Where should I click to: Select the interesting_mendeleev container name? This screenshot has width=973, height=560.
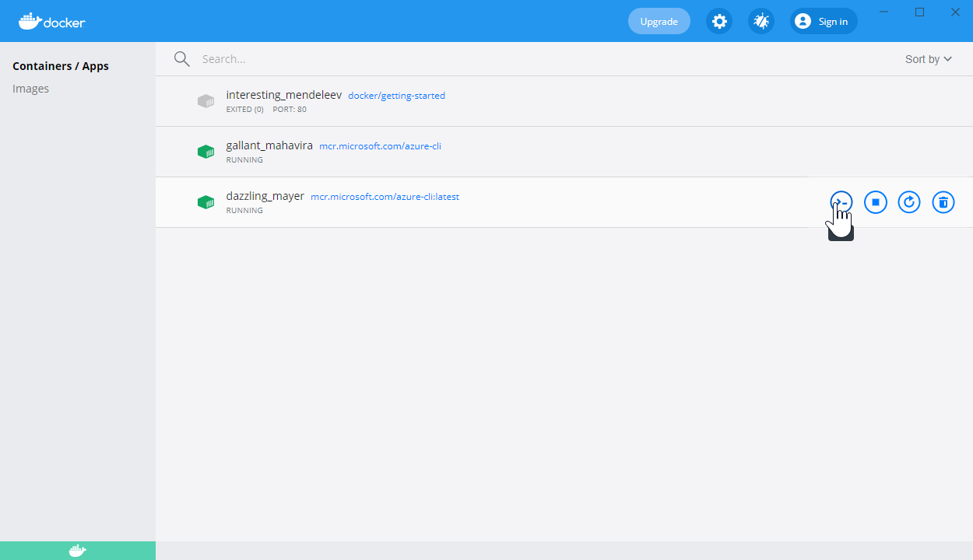point(284,95)
